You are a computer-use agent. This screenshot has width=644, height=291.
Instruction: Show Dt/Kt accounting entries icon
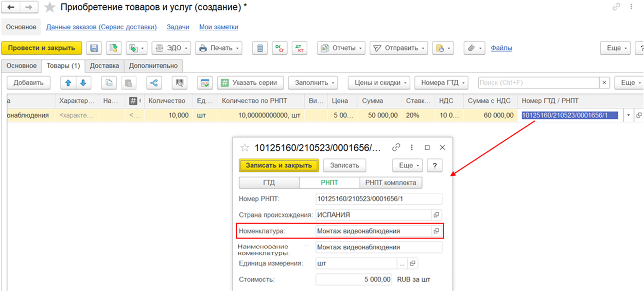[x=280, y=48]
